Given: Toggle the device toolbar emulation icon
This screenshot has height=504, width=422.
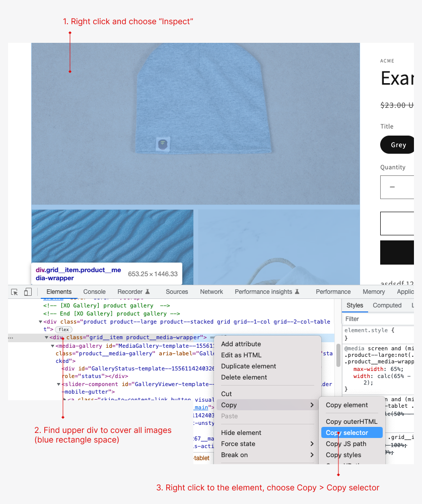Looking at the screenshot, I should [x=28, y=291].
